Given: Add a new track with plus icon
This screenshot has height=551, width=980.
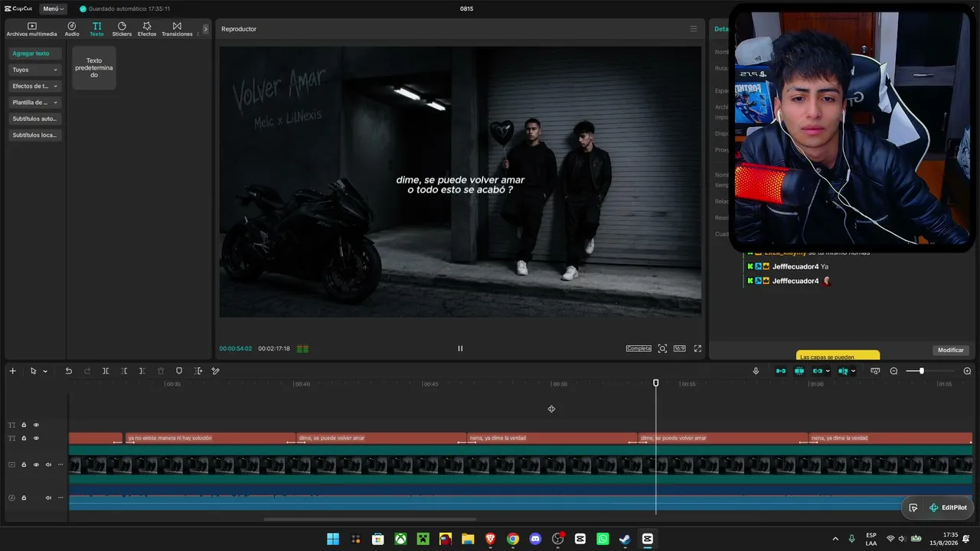Looking at the screenshot, I should [x=12, y=371].
